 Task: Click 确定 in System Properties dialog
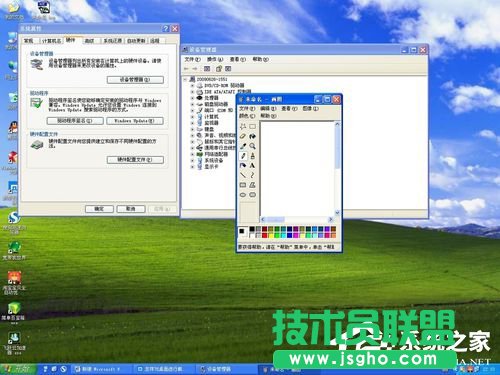99,209
